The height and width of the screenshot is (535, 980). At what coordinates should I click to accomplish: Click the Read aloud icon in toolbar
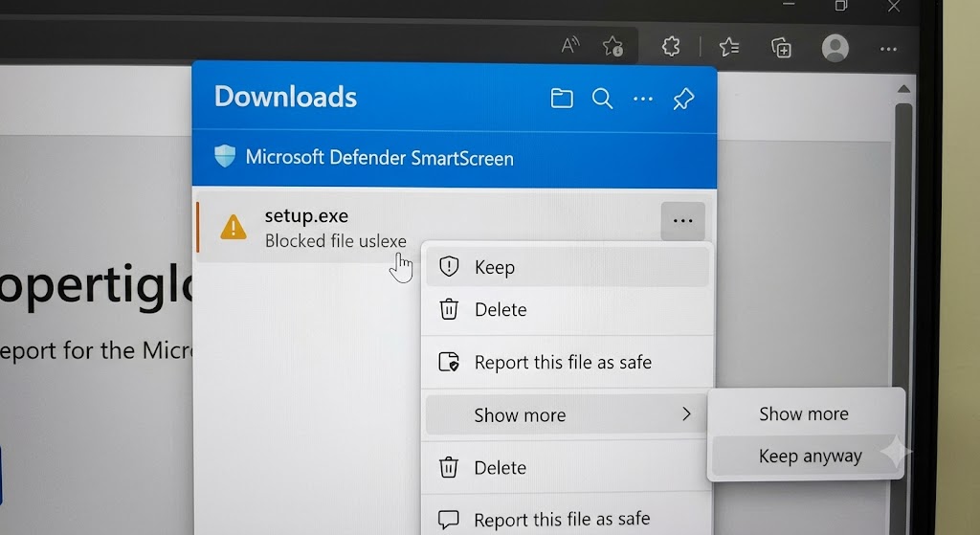pyautogui.click(x=569, y=45)
